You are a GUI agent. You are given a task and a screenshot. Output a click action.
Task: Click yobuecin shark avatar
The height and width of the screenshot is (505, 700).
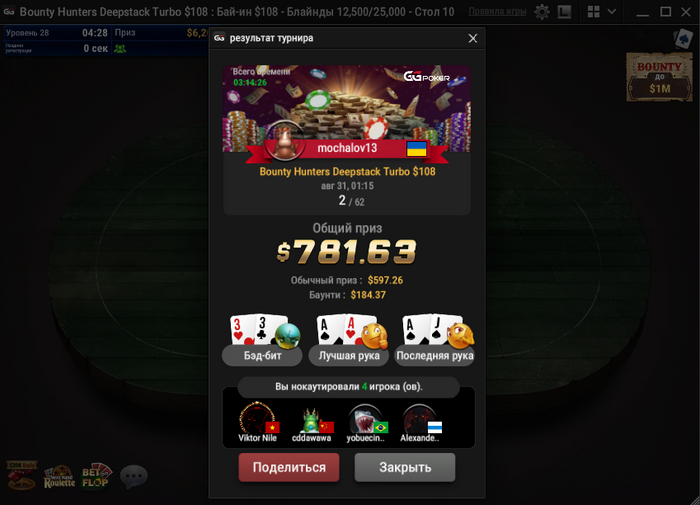tap(366, 418)
